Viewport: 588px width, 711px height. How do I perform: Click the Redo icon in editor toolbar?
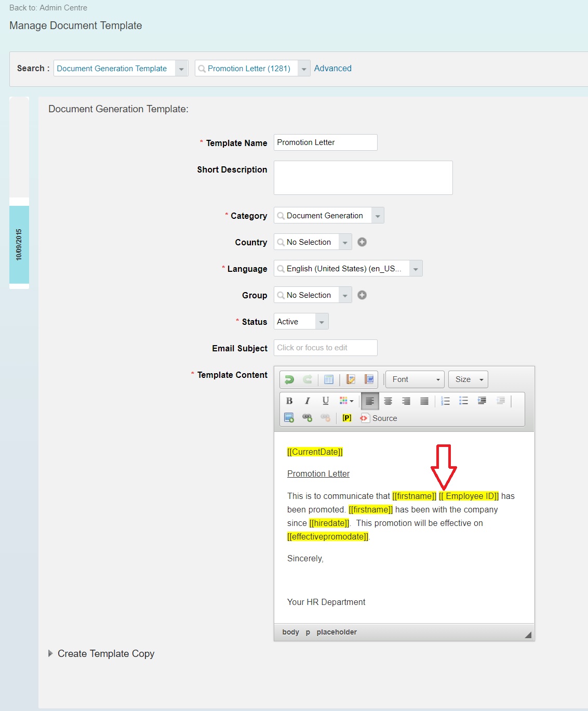308,379
